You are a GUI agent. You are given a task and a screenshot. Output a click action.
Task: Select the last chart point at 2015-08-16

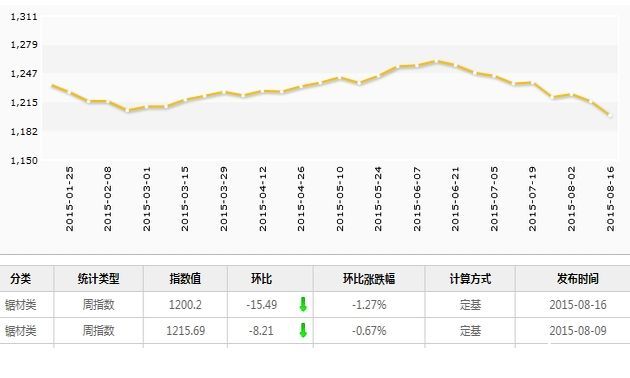tap(610, 115)
